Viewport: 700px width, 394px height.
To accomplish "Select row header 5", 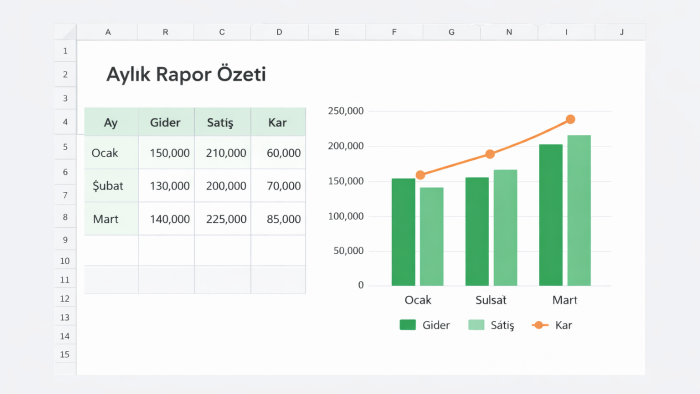I will tap(65, 147).
